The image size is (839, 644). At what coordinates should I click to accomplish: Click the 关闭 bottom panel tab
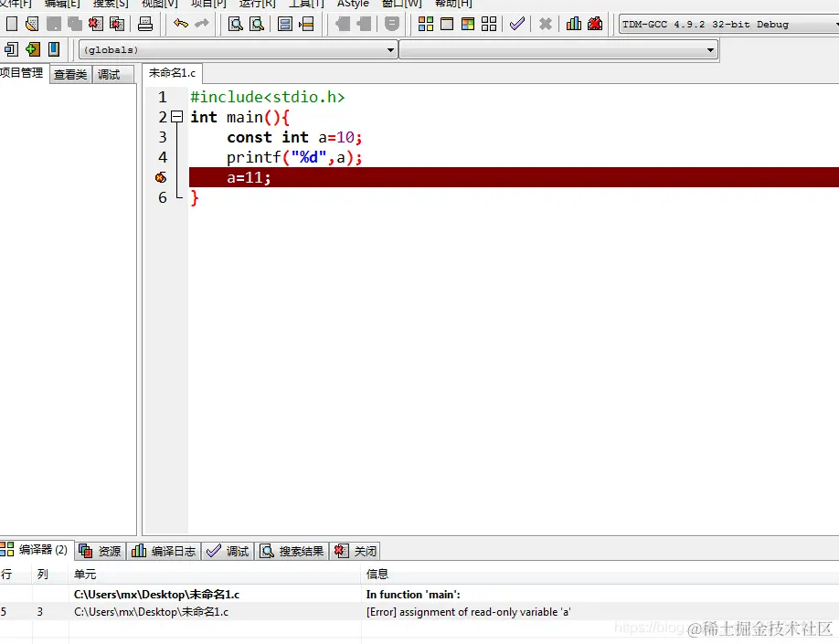click(x=356, y=551)
